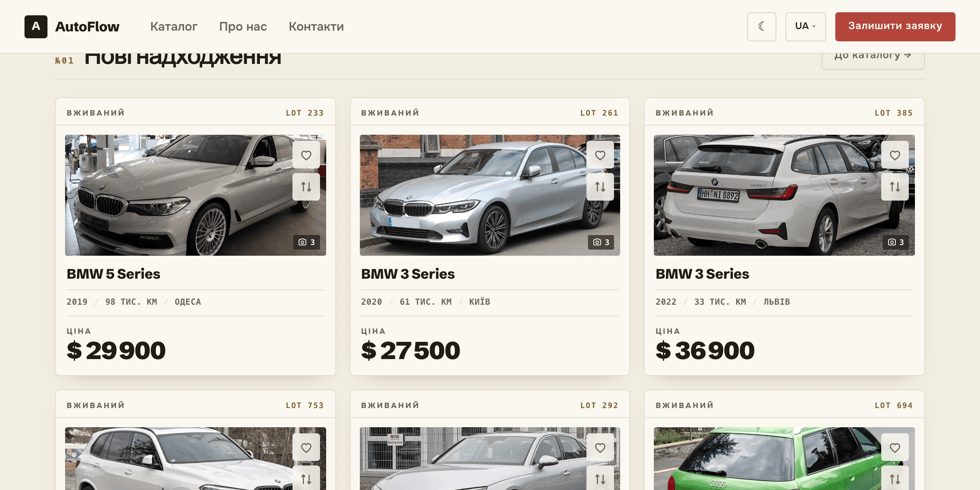This screenshot has height=490, width=980.
Task: Favorite the BMW 5 Series LOT 233 with heart
Action: coord(306,155)
